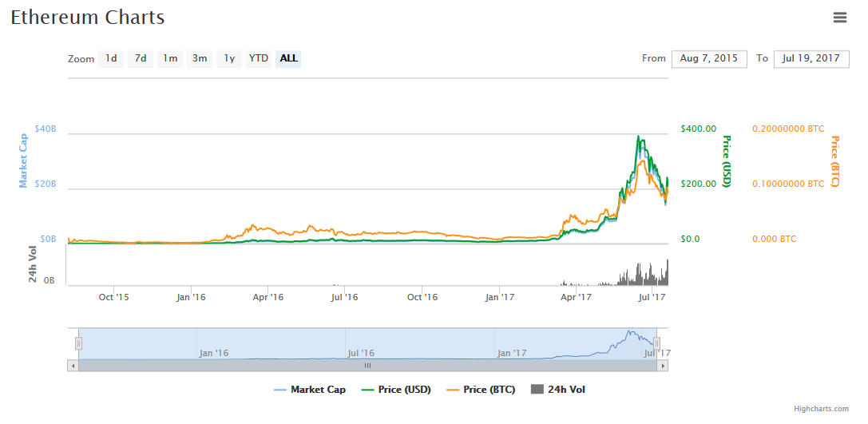The width and height of the screenshot is (868, 424).
Task: Click the vertical Price (BTC) axis title
Action: click(834, 161)
